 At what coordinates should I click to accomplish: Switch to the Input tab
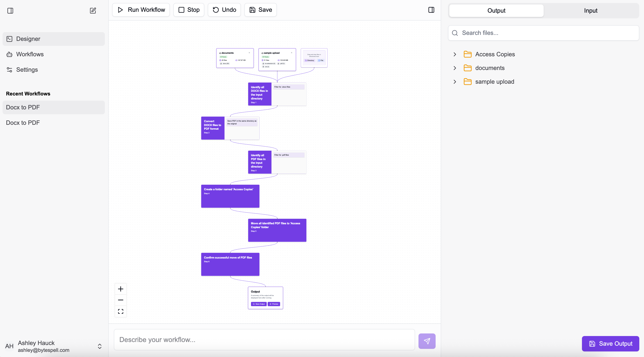(x=591, y=10)
